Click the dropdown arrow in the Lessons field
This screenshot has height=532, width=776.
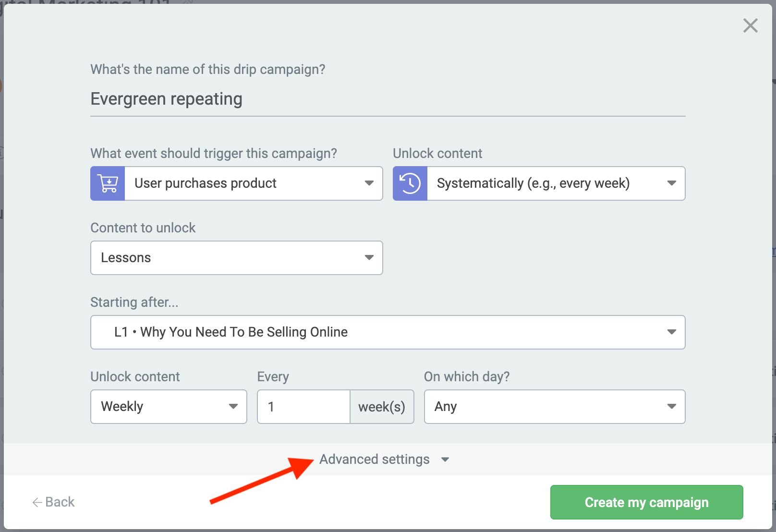coord(369,258)
